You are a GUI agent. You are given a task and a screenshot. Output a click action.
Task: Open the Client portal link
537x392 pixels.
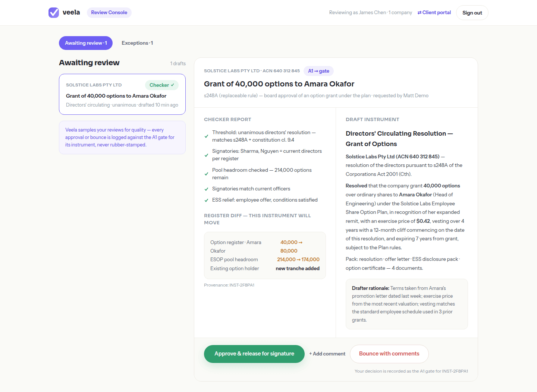(x=434, y=12)
